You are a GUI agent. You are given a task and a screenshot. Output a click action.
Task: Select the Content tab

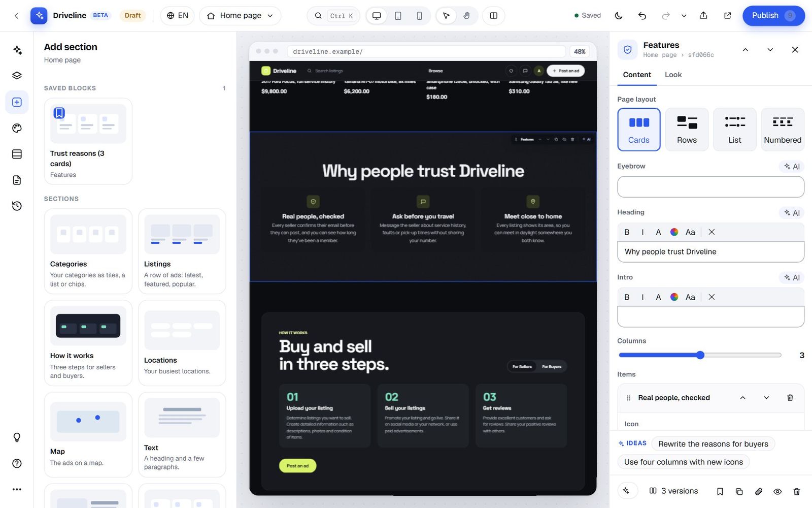(x=637, y=75)
